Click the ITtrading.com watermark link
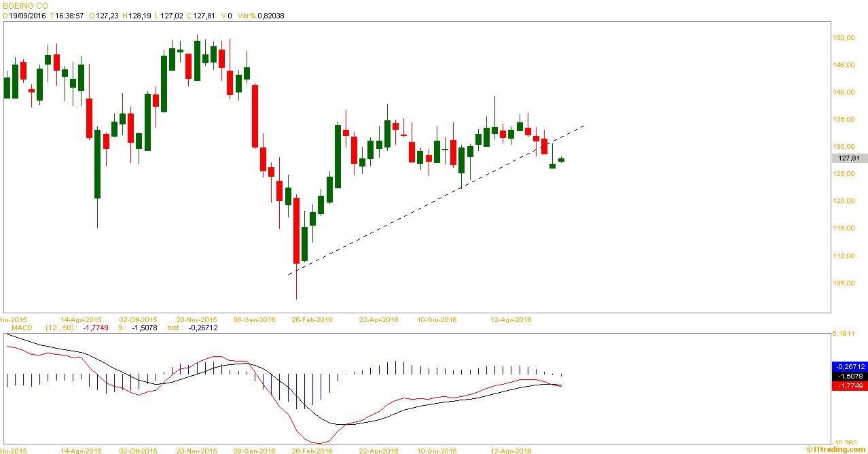 836,449
